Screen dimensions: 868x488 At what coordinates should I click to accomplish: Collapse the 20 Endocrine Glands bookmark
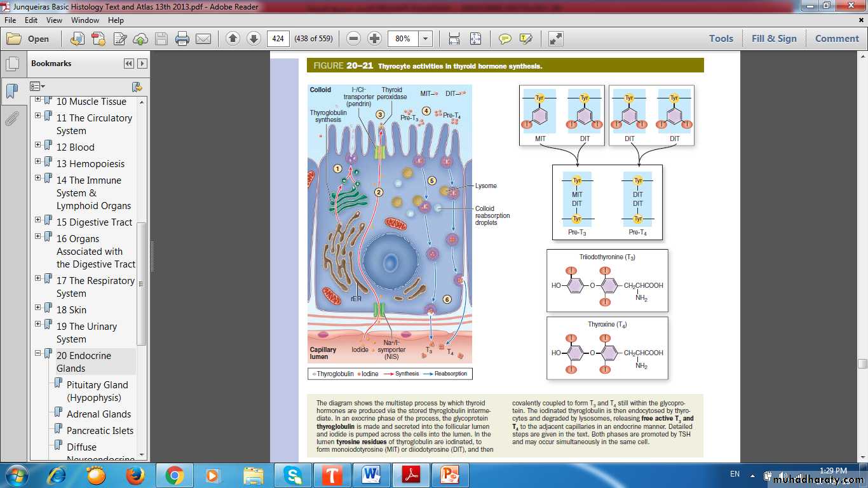coord(38,353)
